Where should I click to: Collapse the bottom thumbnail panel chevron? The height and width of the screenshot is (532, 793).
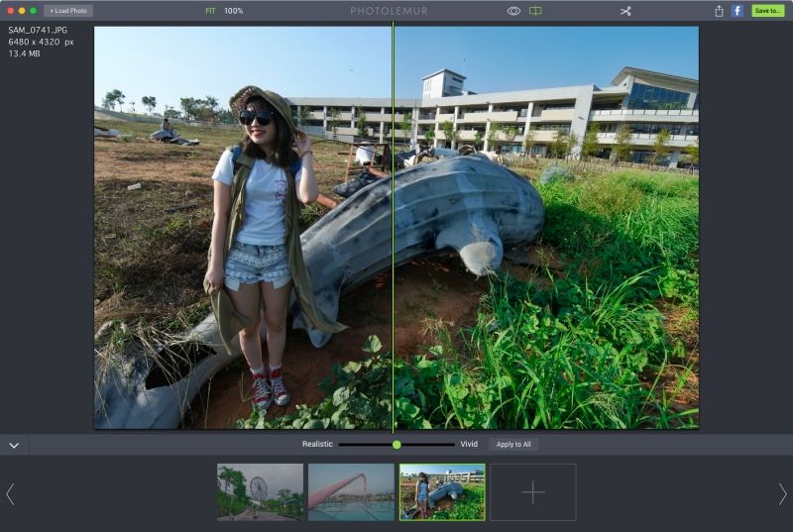(x=14, y=445)
